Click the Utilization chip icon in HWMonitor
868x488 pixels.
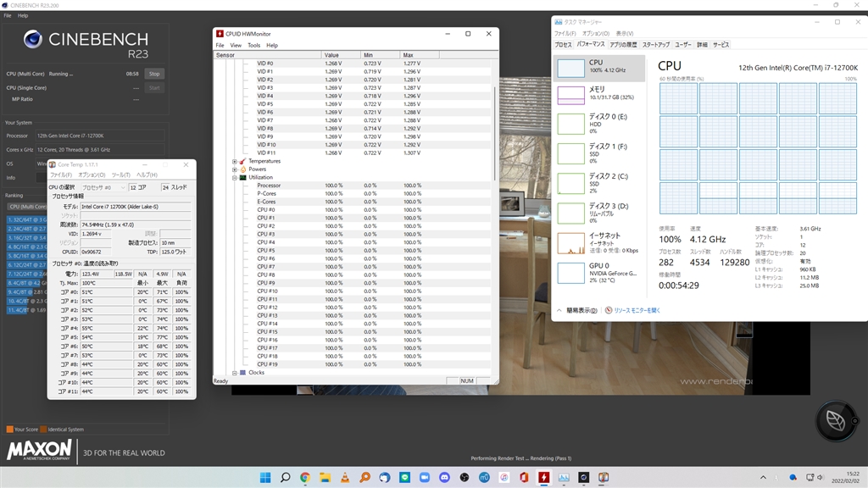pyautogui.click(x=242, y=178)
